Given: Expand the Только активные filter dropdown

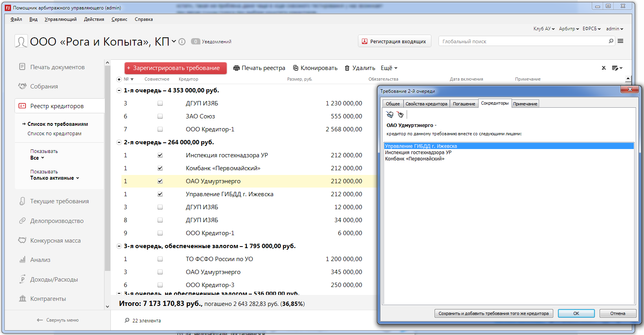Looking at the screenshot, I should point(55,178).
